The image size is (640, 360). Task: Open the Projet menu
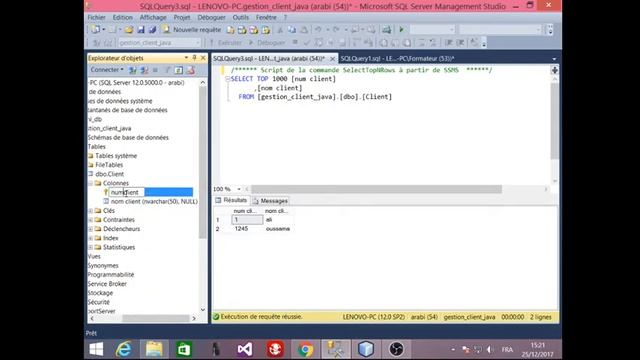click(x=182, y=18)
